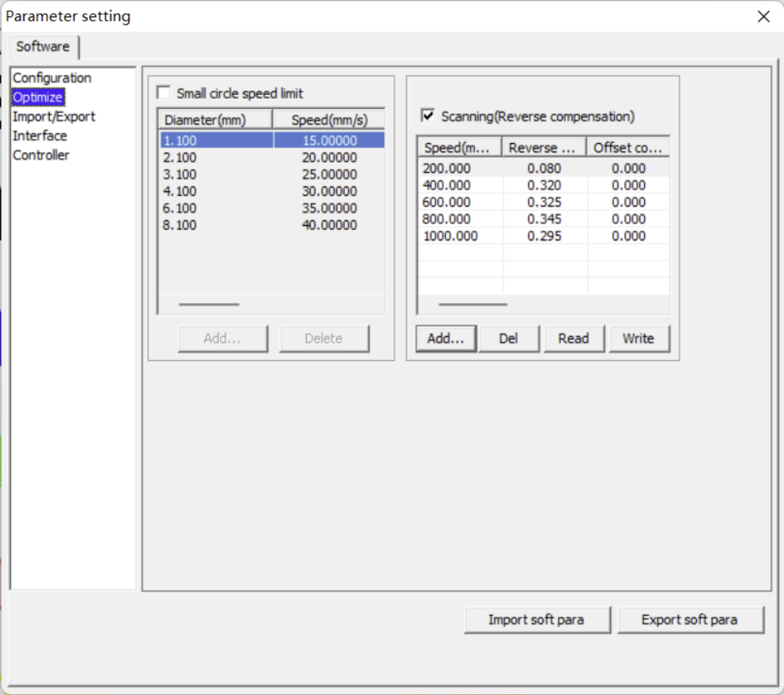Click Import soft para button
784x695 pixels.
(537, 620)
